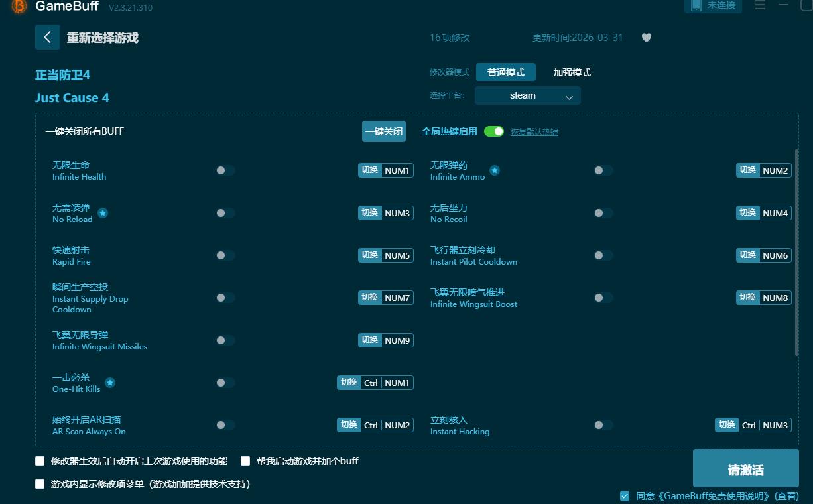Click 恢复默认热键 link

point(534,132)
